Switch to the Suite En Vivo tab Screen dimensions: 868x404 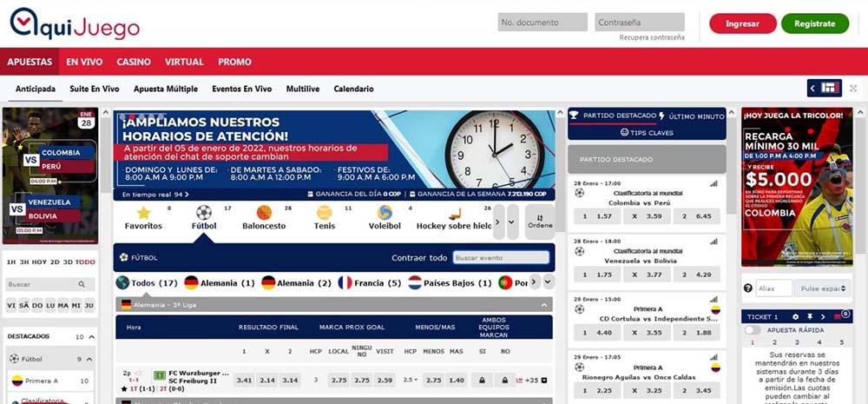[x=95, y=89]
